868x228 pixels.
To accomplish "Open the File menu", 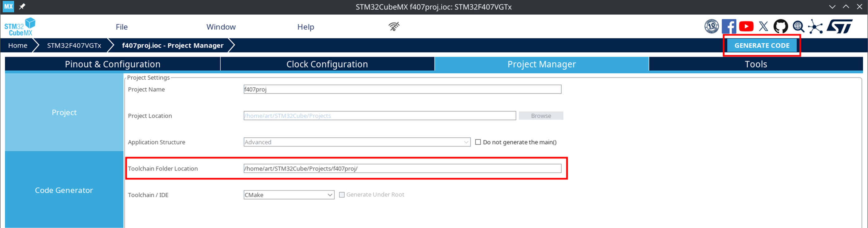I will [122, 27].
